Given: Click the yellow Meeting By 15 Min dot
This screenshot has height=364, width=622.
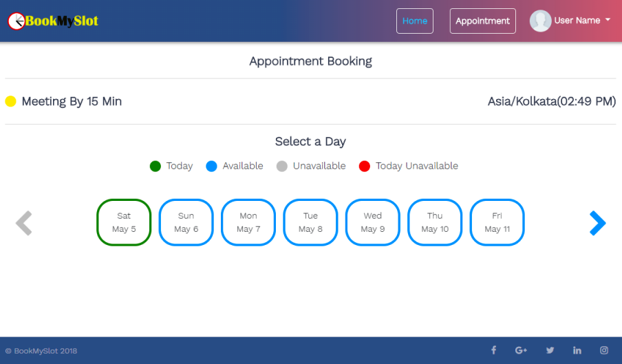Looking at the screenshot, I should point(10,102).
